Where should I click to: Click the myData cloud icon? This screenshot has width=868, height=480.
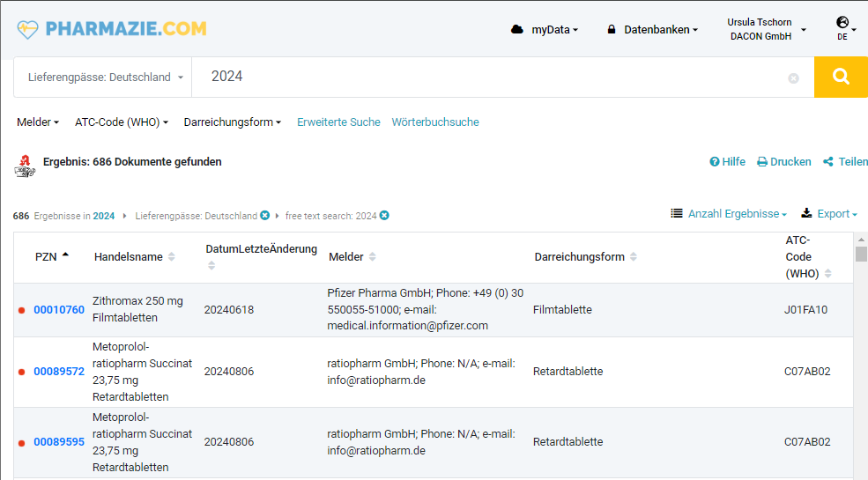point(517,29)
